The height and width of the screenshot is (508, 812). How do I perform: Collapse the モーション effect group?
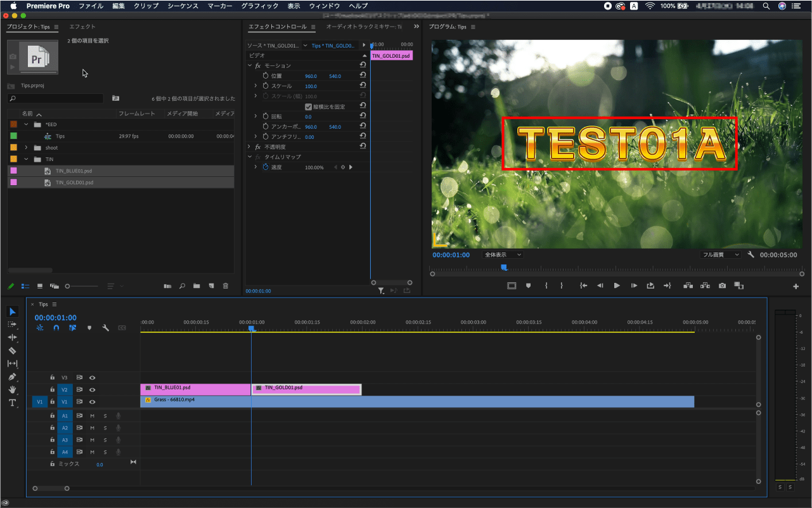pos(250,66)
